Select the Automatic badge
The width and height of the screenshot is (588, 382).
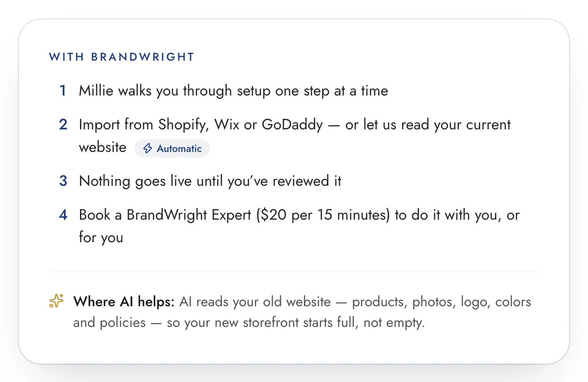click(172, 149)
